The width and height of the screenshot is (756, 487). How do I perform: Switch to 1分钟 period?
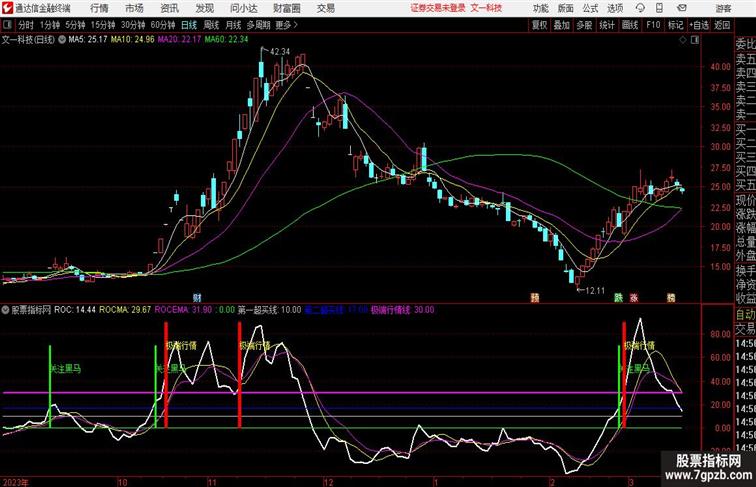click(x=50, y=25)
